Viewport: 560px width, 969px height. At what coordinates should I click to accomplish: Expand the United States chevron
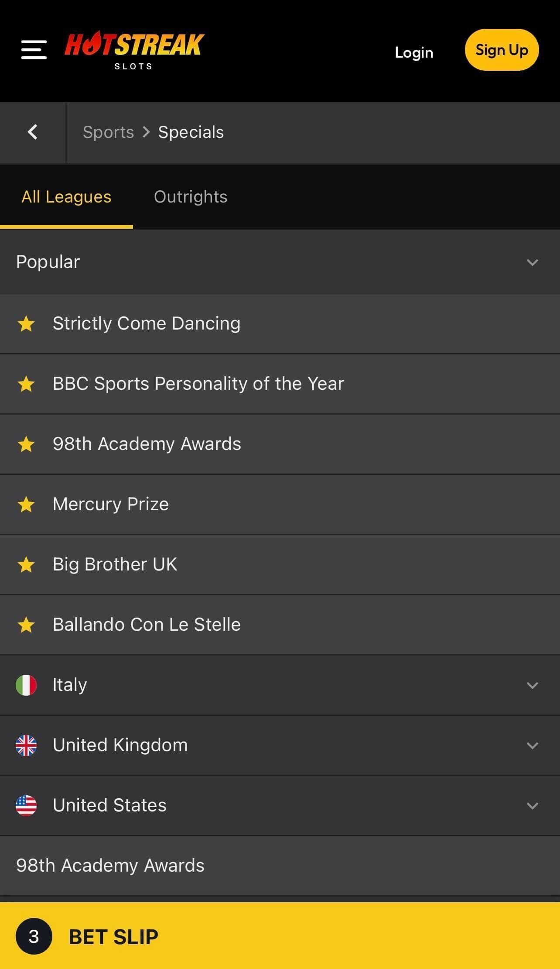[532, 806]
